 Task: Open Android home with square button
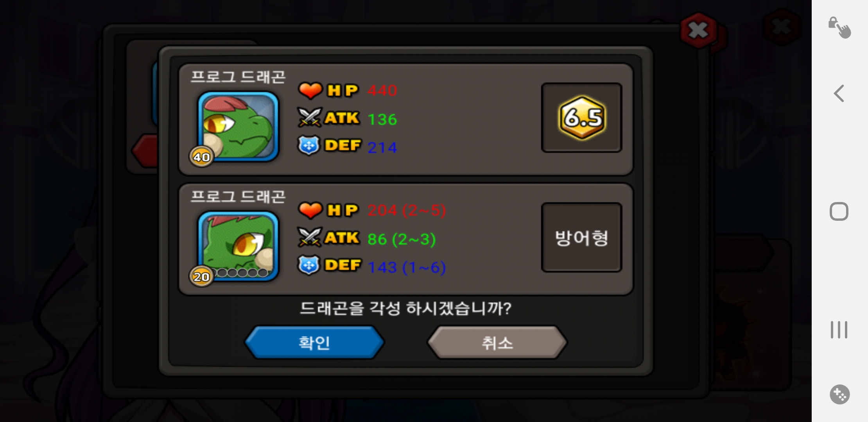839,211
